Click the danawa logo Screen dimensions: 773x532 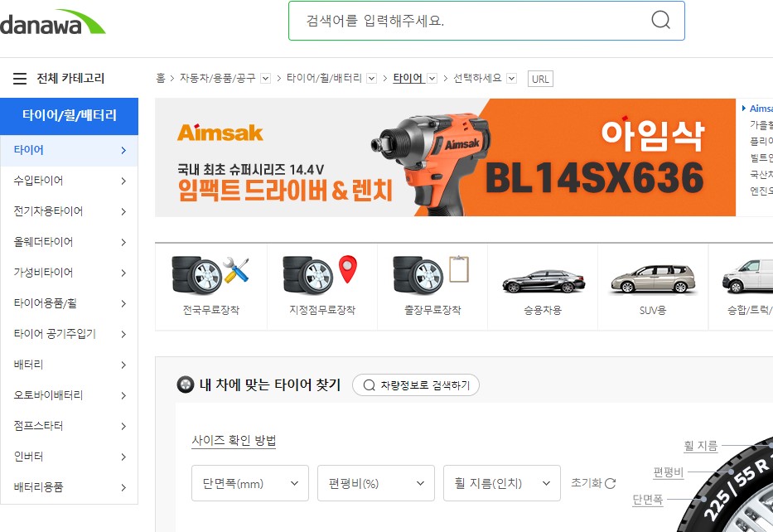click(52, 22)
